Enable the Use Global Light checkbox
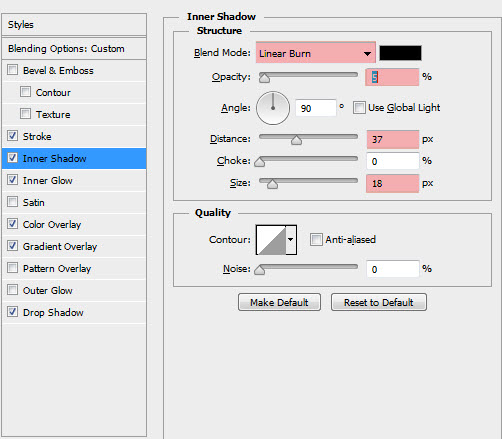The image size is (502, 439). [x=359, y=108]
